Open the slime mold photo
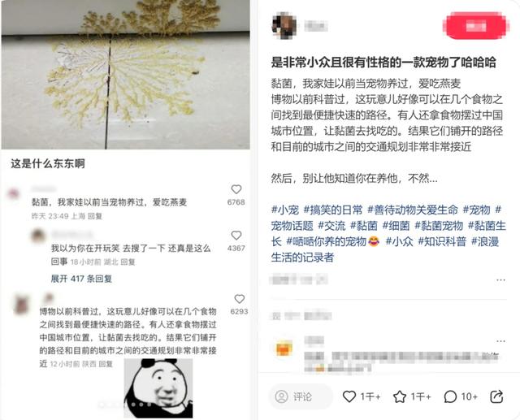Image resolution: width=520 pixels, height=420 pixels. point(125,75)
